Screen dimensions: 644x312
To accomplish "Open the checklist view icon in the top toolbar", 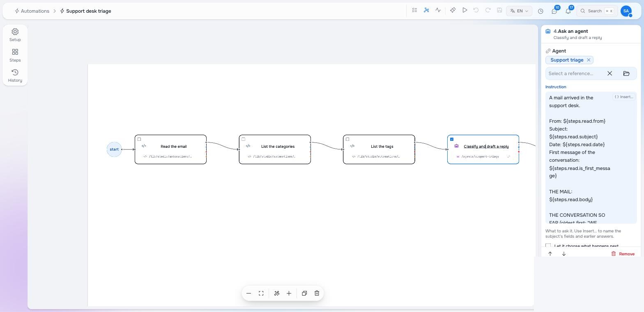I will 414,10.
